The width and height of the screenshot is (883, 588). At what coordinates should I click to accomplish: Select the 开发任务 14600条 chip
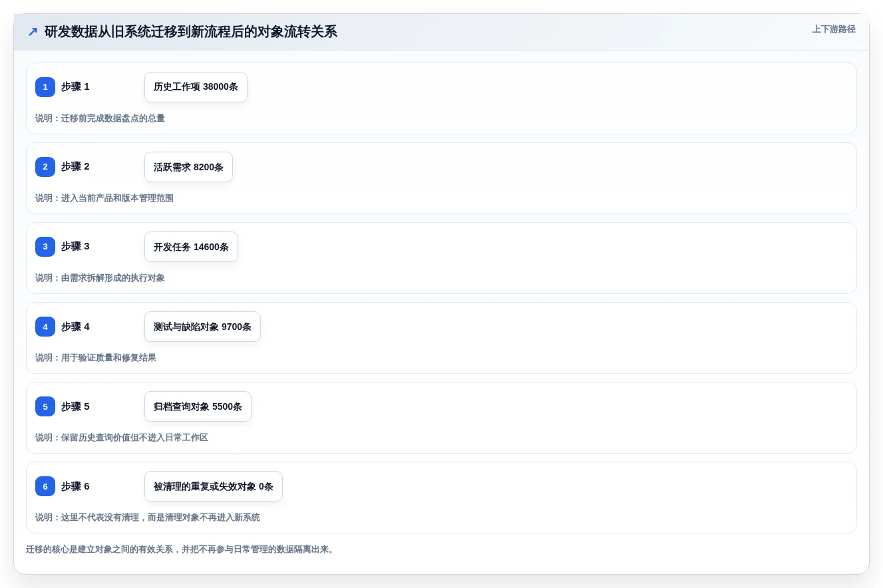point(191,247)
